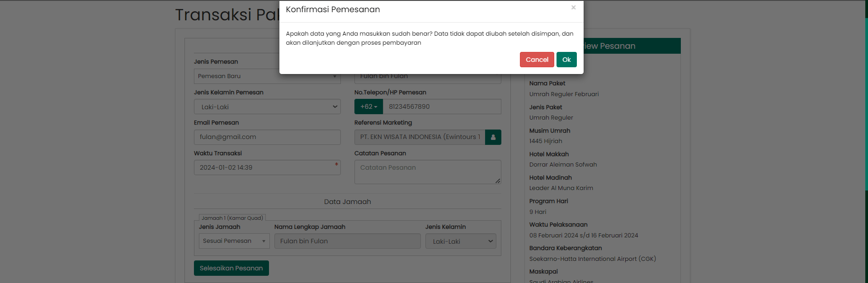
Task: Confirm the order with Ok button
Action: 566,60
